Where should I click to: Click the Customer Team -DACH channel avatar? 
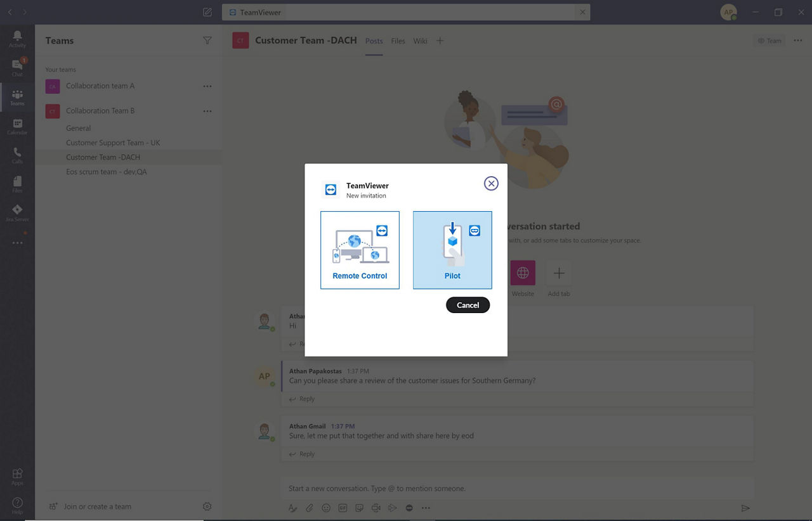pos(240,41)
